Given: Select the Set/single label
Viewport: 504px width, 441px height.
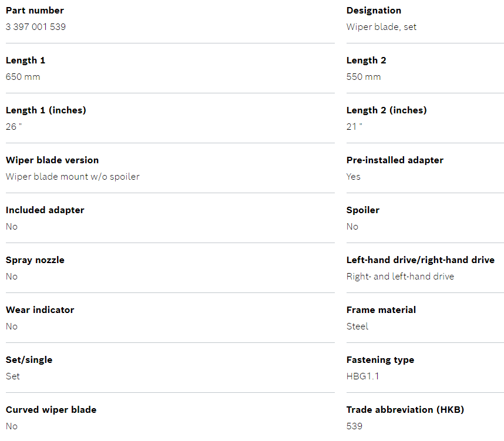Looking at the screenshot, I should 29,360.
